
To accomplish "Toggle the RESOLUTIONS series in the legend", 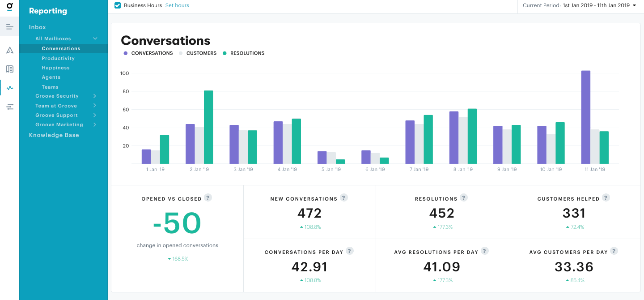I will tap(243, 53).
